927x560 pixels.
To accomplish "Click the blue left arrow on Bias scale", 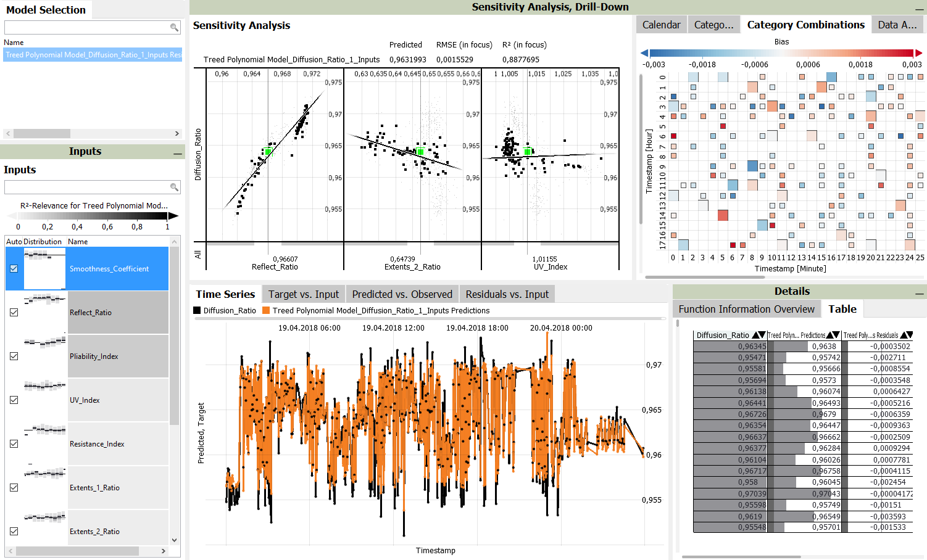I will 644,53.
